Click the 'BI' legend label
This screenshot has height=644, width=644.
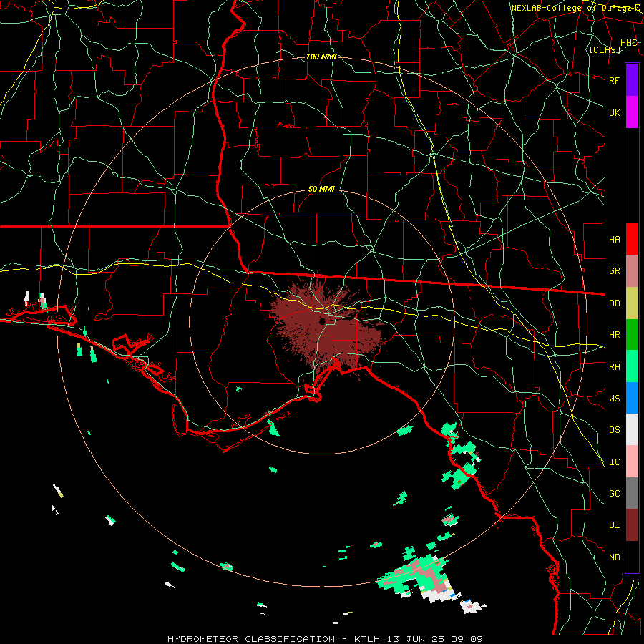pos(614,525)
